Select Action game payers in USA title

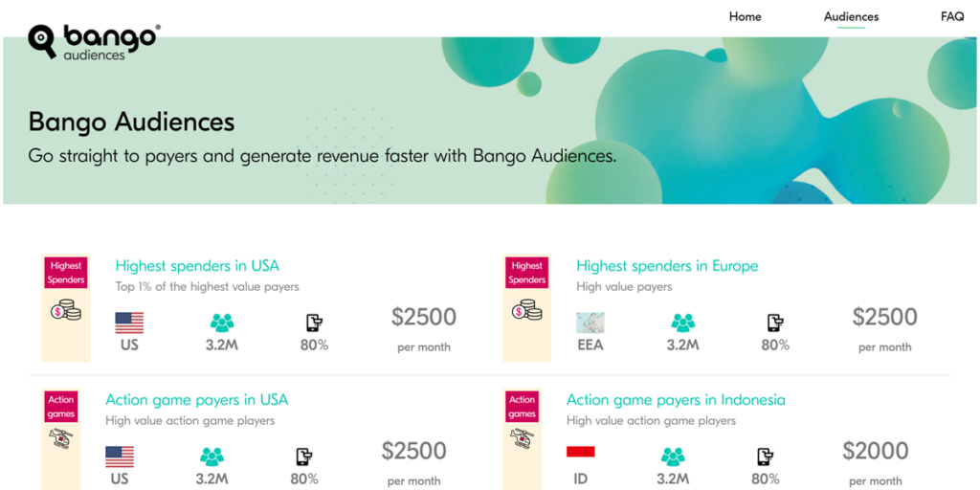(196, 400)
